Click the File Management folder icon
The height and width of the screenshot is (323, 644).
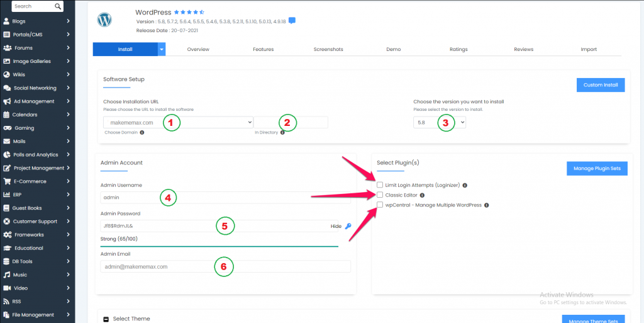pyautogui.click(x=6, y=315)
